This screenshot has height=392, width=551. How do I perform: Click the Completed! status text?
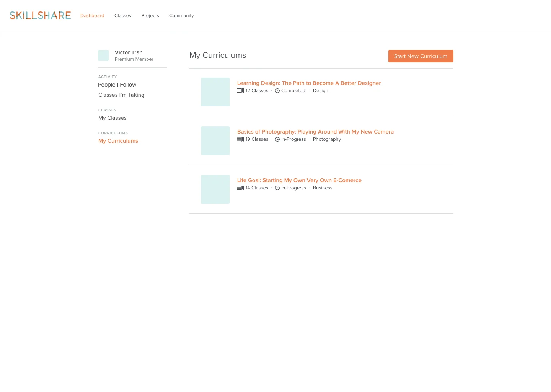coord(294,91)
